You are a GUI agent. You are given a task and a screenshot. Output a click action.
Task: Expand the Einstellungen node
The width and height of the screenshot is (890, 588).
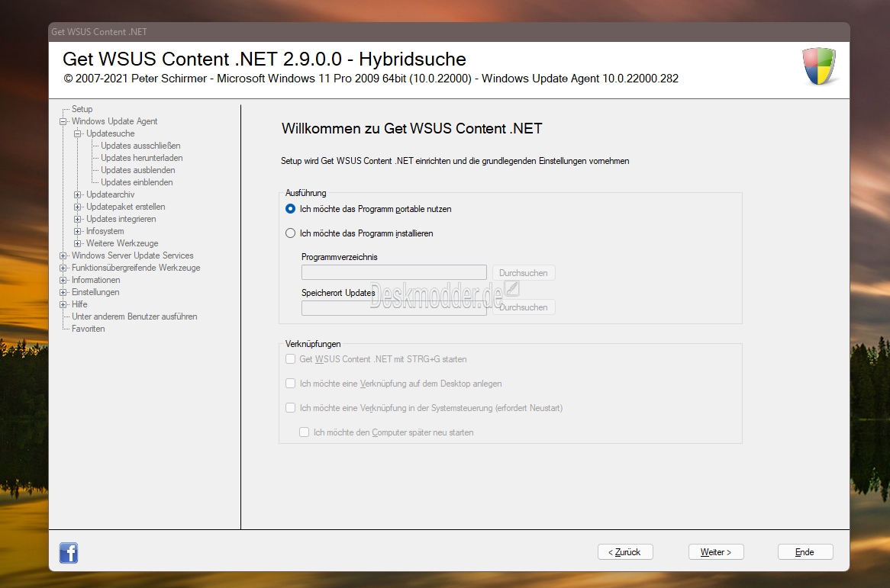63,292
